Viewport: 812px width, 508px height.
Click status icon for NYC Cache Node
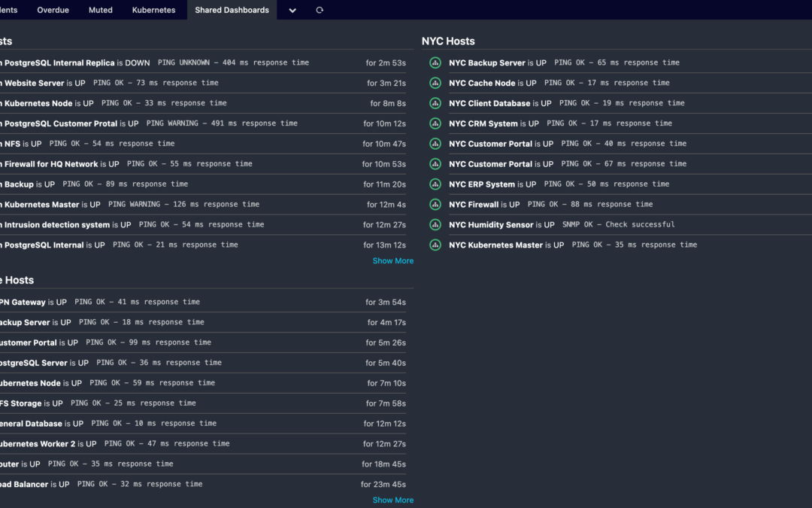(x=435, y=83)
